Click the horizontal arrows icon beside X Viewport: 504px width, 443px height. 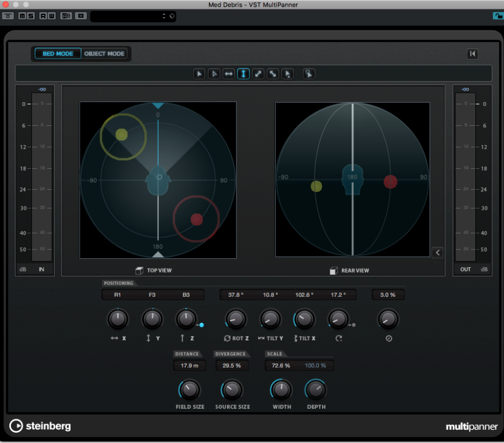(114, 338)
